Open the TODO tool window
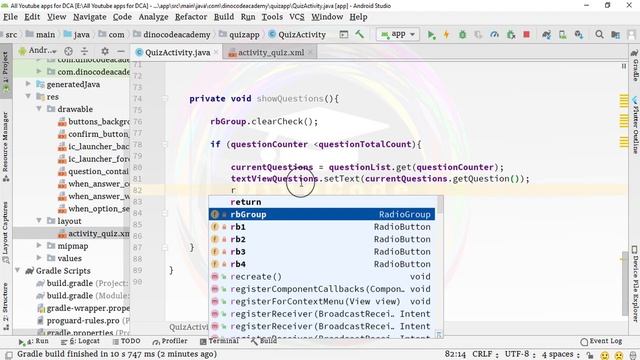 coord(126,341)
